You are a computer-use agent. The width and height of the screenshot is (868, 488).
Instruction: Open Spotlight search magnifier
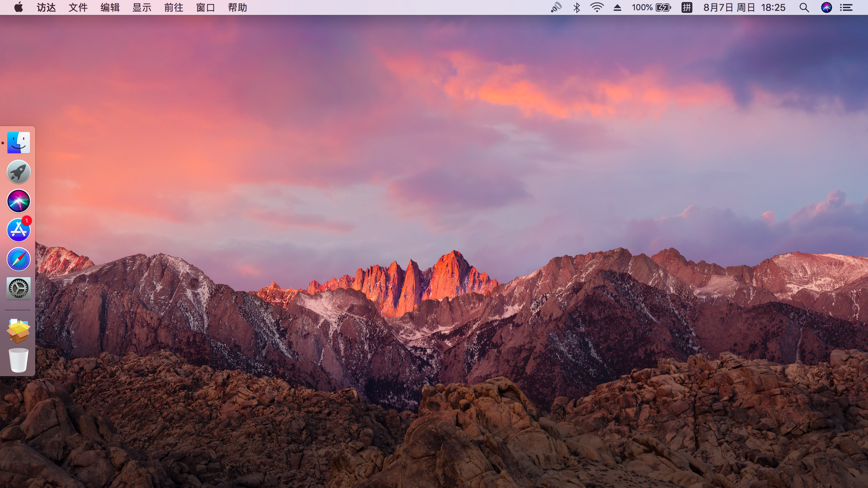(804, 7)
